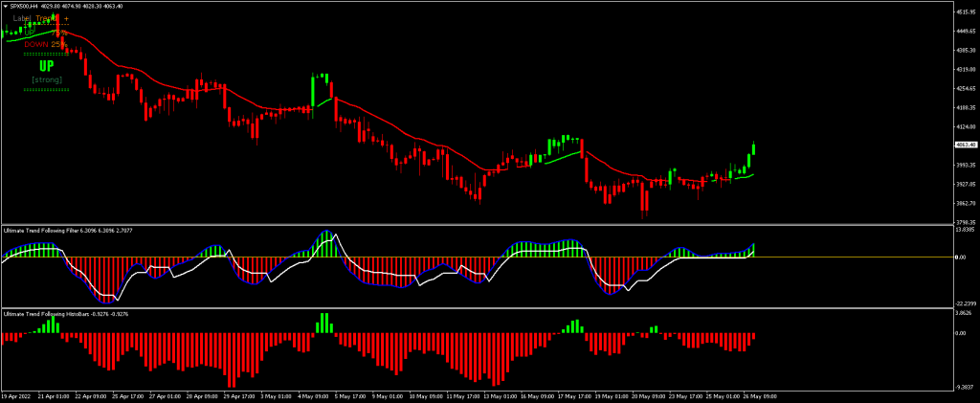Click divider between Filter and HistoBars panes
The image size is (980, 403).
click(x=479, y=307)
